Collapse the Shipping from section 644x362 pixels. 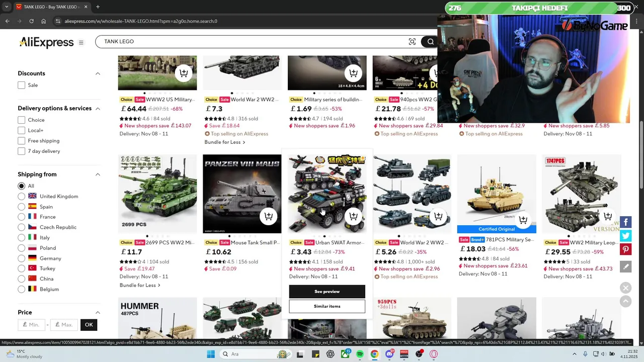(x=98, y=174)
